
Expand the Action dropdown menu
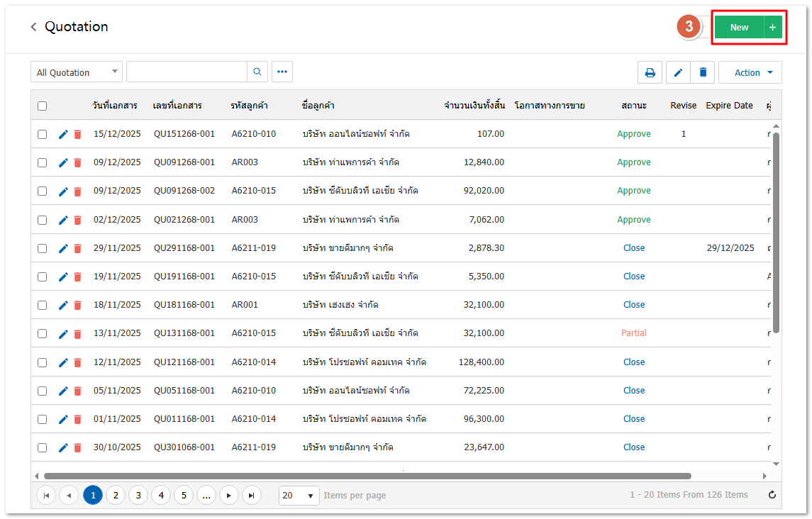[x=750, y=72]
